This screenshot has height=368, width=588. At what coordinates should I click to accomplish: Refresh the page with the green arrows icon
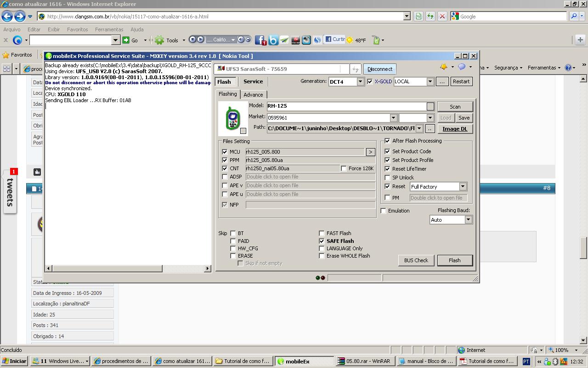[430, 16]
